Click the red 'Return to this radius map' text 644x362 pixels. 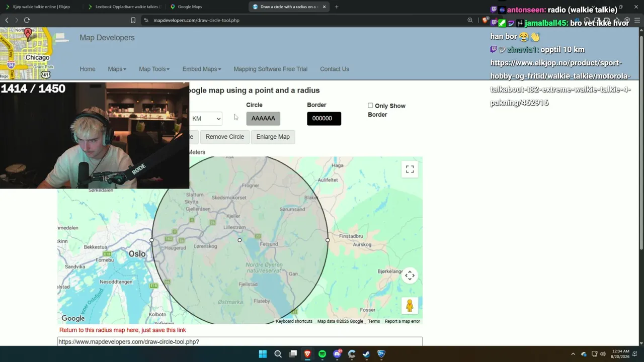[123, 330]
